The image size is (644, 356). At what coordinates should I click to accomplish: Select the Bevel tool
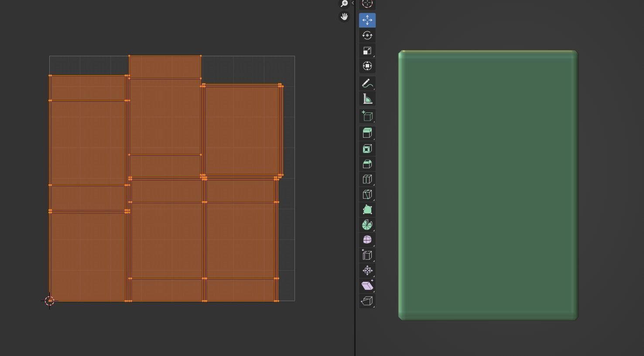(x=367, y=164)
